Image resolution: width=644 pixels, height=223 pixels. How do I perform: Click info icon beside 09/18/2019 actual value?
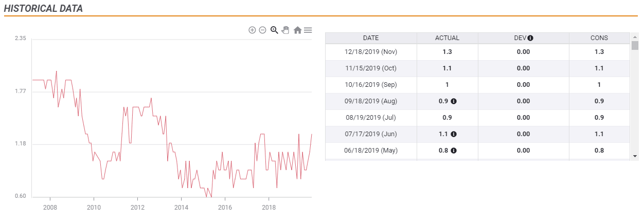pyautogui.click(x=454, y=101)
